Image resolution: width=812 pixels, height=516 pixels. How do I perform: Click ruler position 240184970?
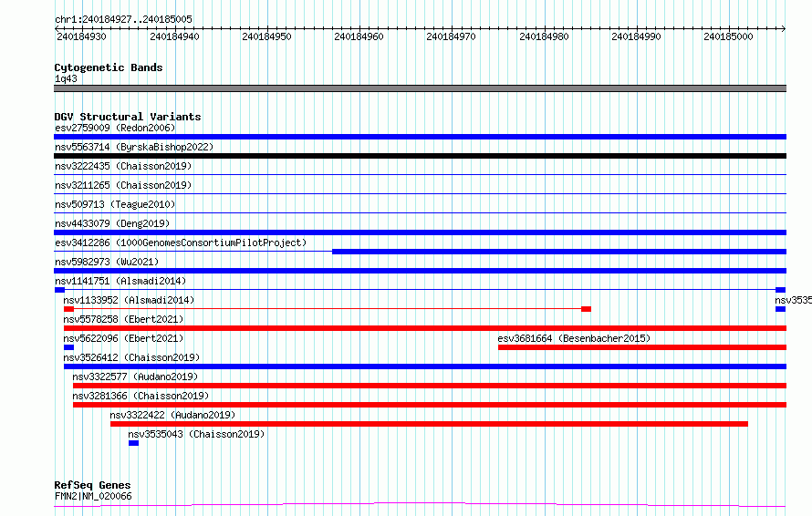pos(451,36)
